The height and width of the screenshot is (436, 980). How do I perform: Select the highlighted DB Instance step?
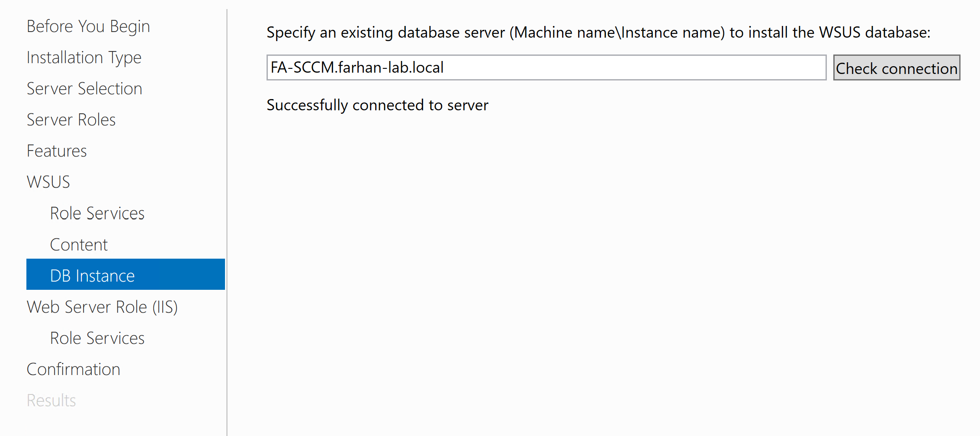pos(92,276)
